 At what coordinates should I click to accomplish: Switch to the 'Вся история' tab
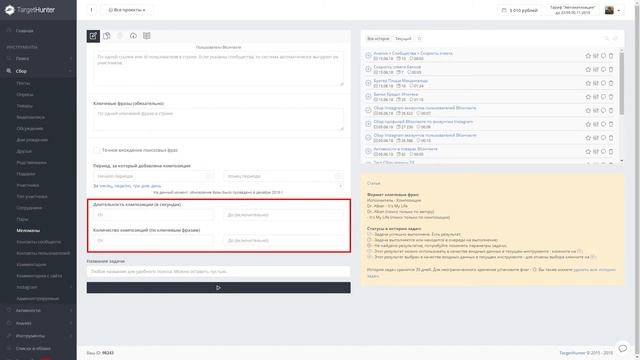[x=378, y=38]
